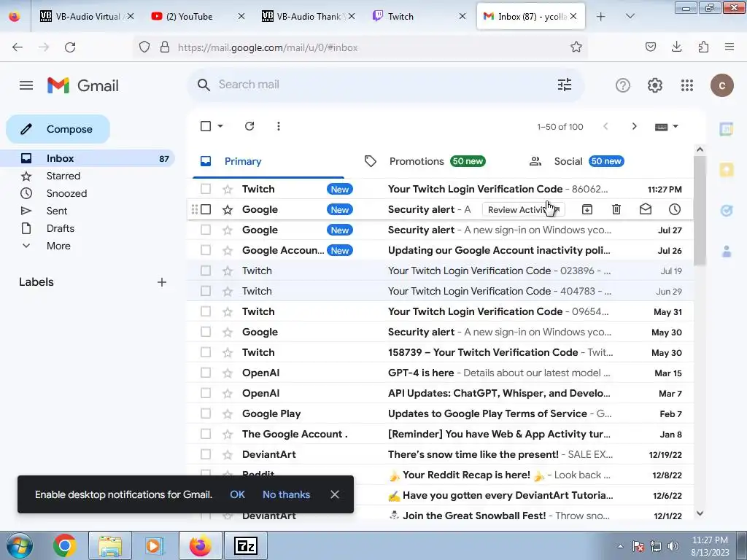This screenshot has width=747, height=560.
Task: Click Review Activity button on security alert
Action: [522, 209]
